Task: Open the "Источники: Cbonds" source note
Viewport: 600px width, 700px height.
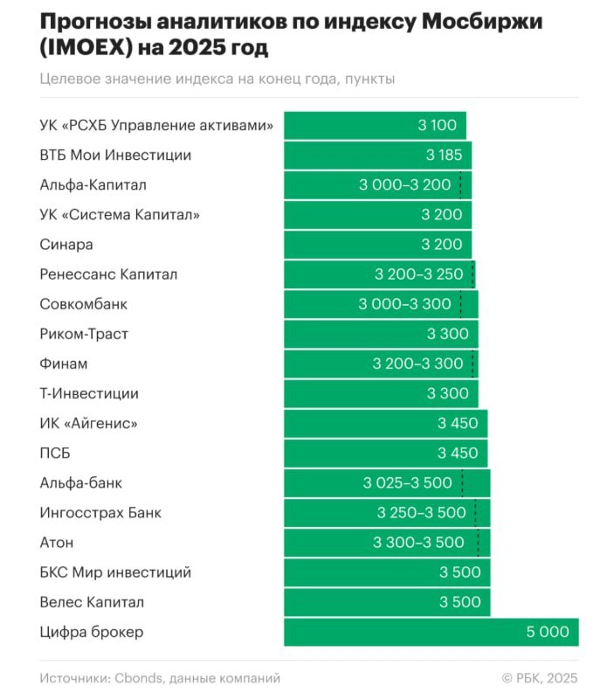Action: point(160,677)
